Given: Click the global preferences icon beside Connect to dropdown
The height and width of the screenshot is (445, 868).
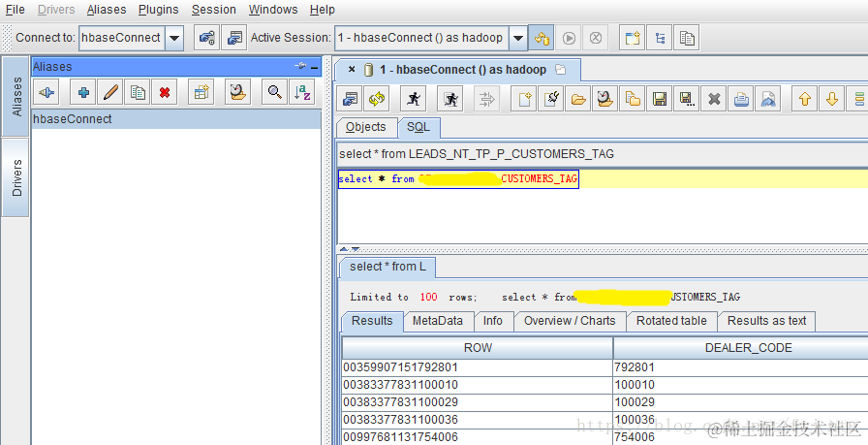Looking at the screenshot, I should 206,38.
